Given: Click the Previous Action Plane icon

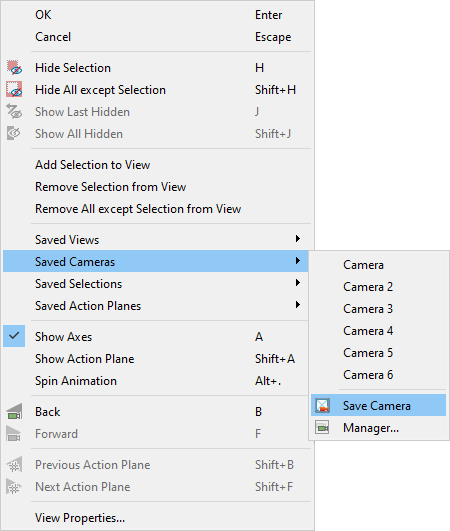Looking at the screenshot, I should point(14,465).
